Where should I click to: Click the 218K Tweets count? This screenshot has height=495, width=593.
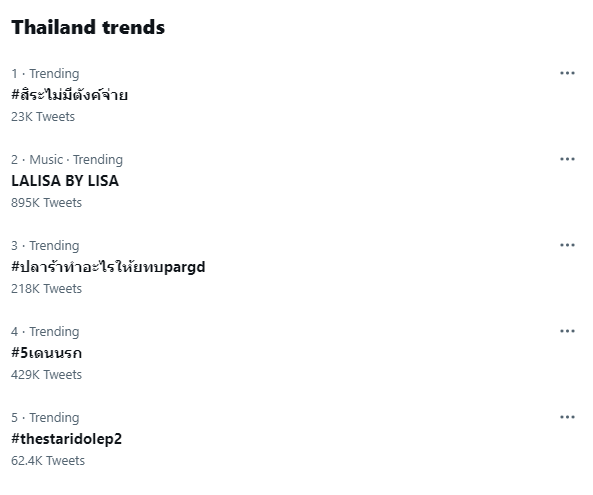click(47, 289)
